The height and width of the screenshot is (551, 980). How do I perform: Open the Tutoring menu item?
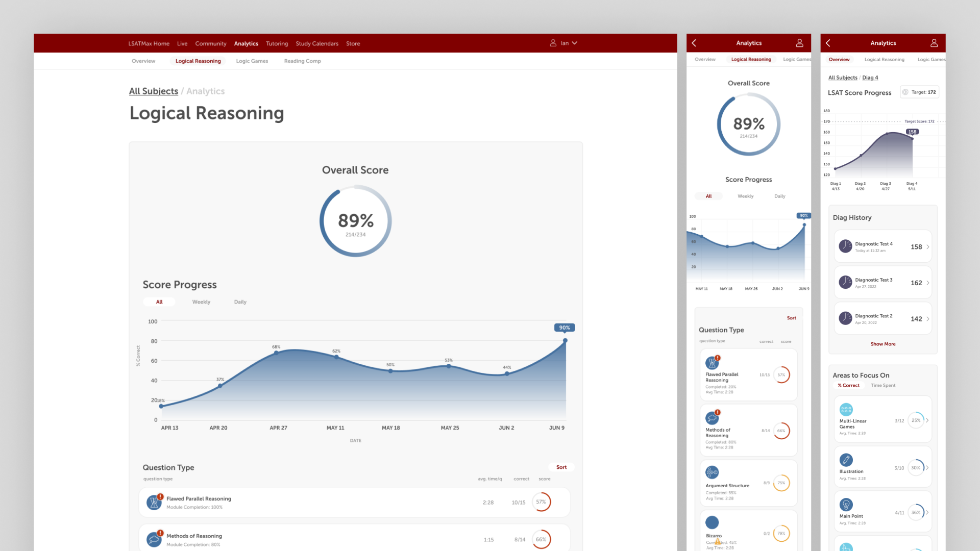coord(277,44)
